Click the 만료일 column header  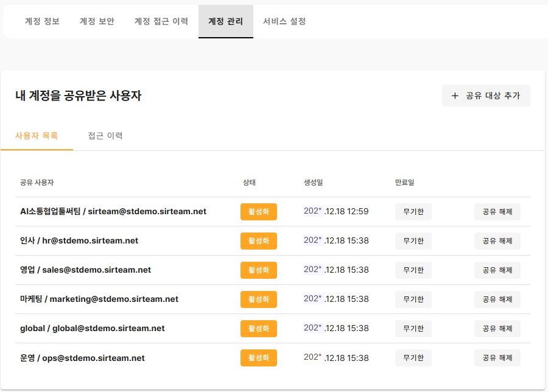[404, 183]
